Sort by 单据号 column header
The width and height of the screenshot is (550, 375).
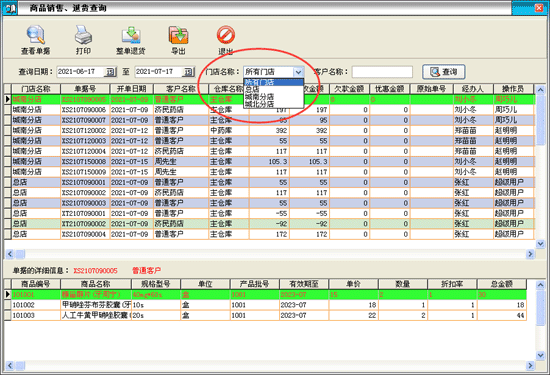click(85, 89)
